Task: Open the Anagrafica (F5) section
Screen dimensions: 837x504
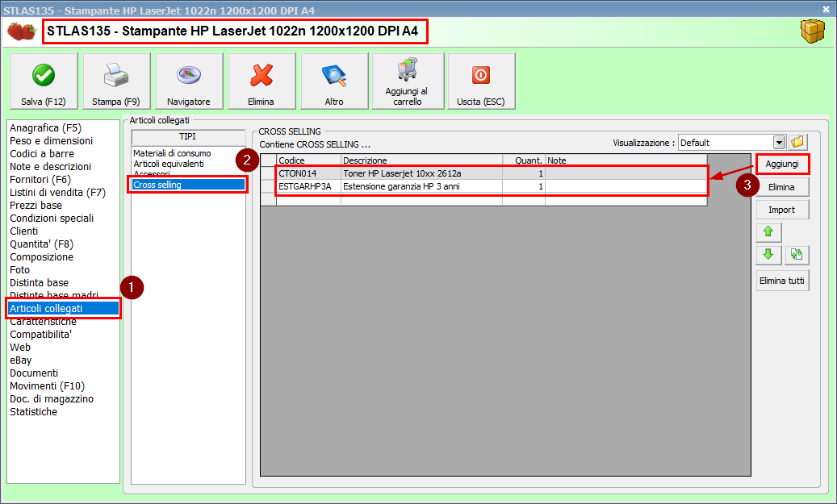Action: tap(46, 128)
